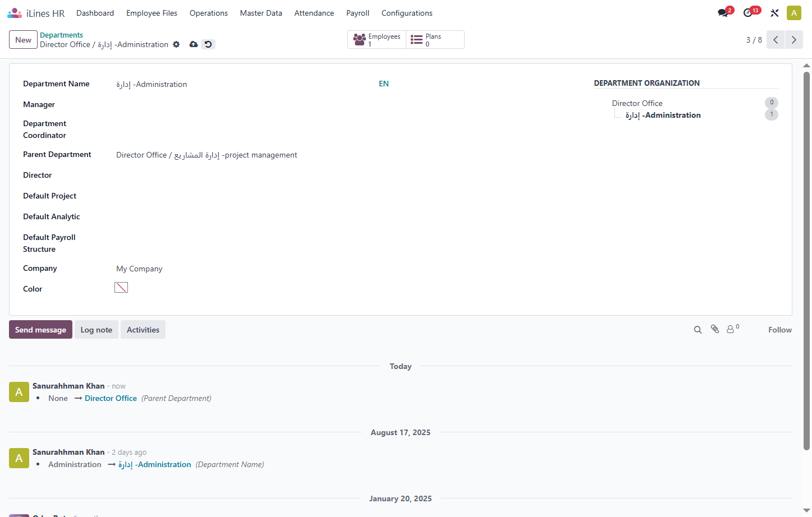Open the Director dropdown field
The height and width of the screenshot is (517, 812).
[253, 176]
